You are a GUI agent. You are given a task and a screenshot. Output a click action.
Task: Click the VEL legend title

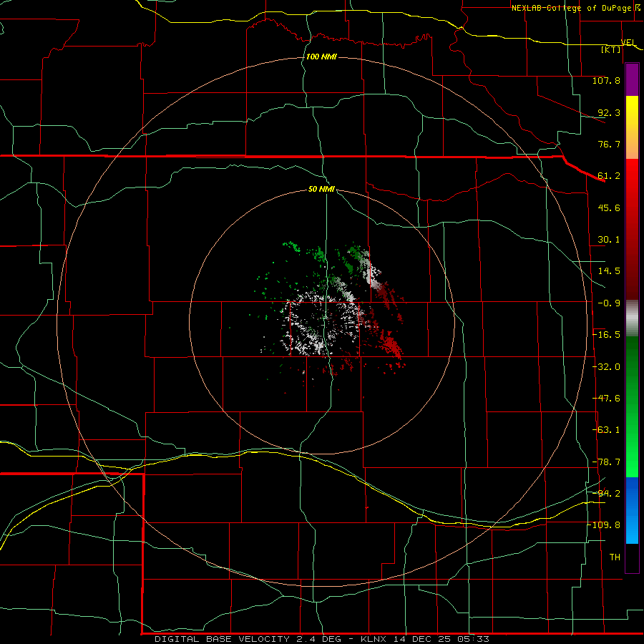coord(628,42)
